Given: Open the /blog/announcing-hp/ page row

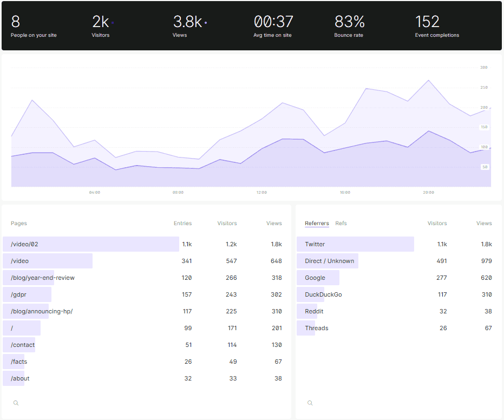Looking at the screenshot, I should click(42, 311).
